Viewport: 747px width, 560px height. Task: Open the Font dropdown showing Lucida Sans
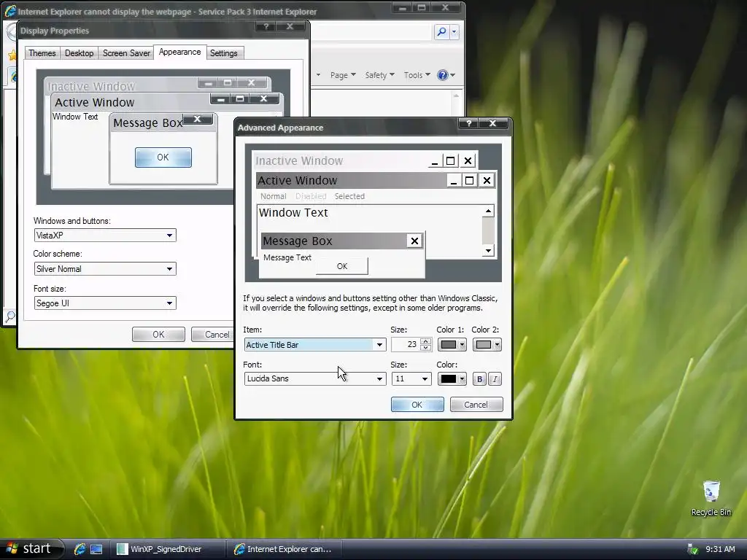315,378
